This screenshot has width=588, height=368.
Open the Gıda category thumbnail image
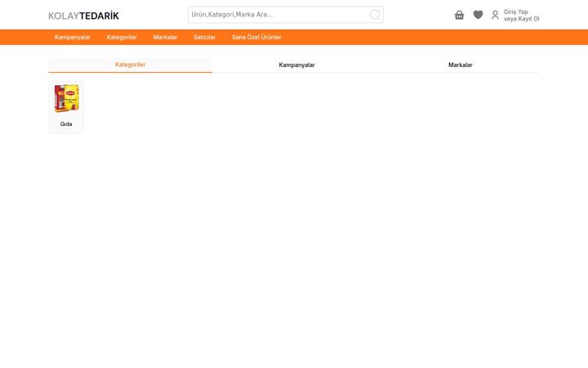click(x=66, y=98)
